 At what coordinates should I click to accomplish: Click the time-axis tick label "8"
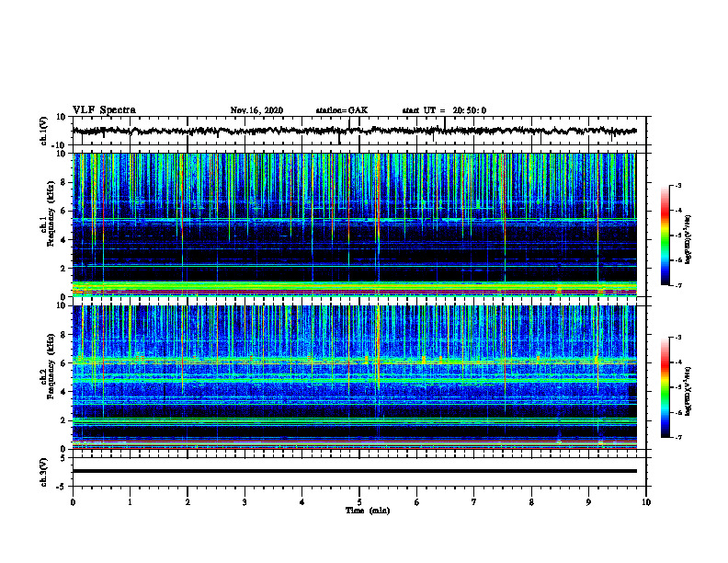tap(531, 502)
